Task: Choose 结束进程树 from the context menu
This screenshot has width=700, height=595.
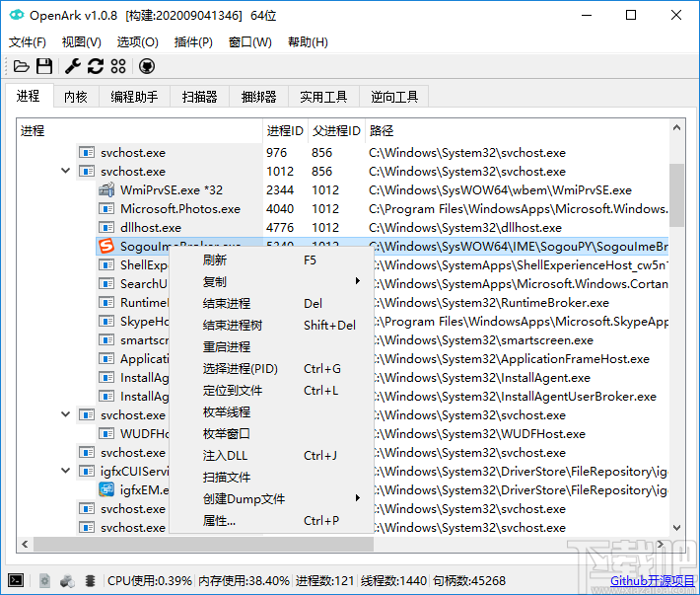Action: [x=271, y=326]
